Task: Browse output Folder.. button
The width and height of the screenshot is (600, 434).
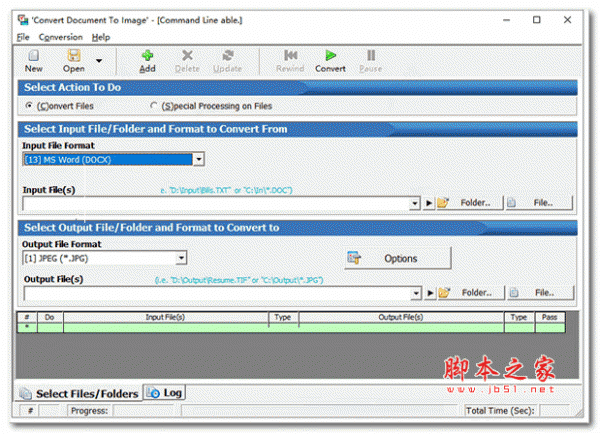Action: click(471, 293)
